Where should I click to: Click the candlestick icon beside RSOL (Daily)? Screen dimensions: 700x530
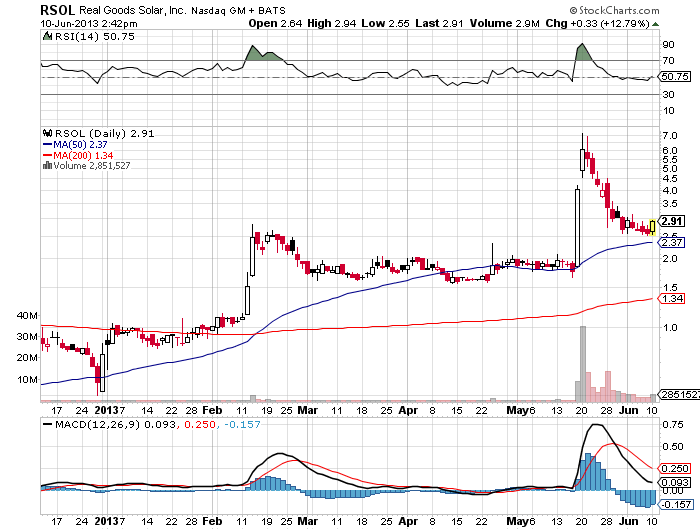click(x=47, y=133)
